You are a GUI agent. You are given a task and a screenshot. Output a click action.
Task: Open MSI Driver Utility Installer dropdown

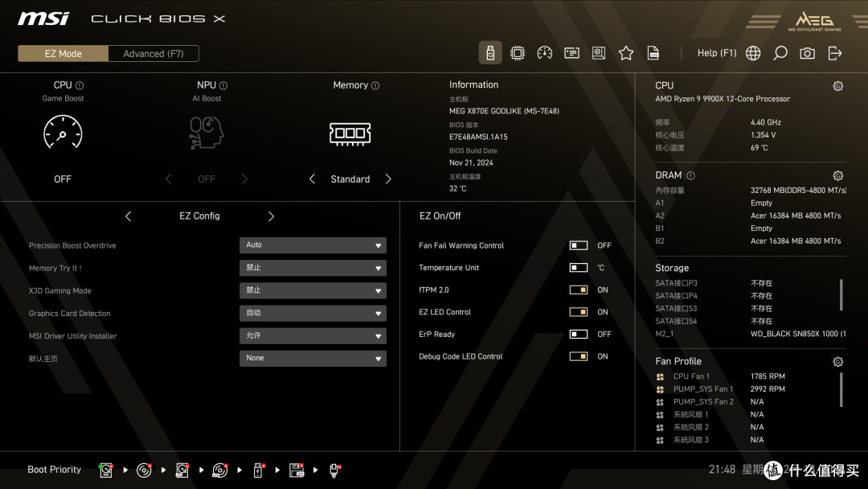click(x=313, y=335)
